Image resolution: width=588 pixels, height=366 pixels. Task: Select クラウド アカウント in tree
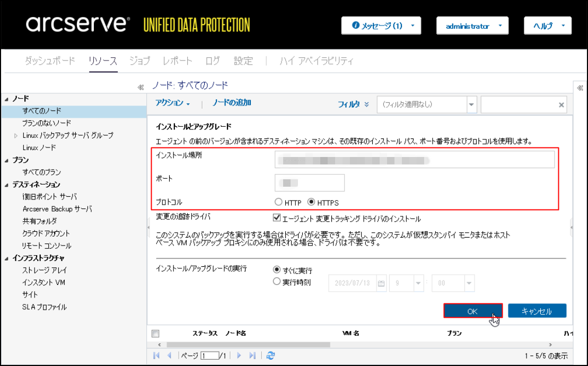tap(46, 233)
